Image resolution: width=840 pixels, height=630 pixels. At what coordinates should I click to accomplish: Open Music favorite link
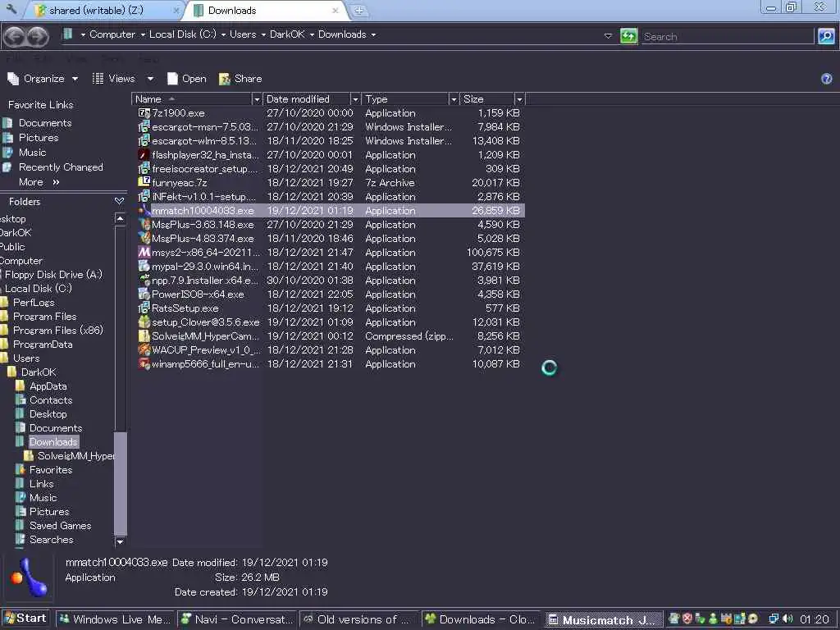click(x=32, y=153)
